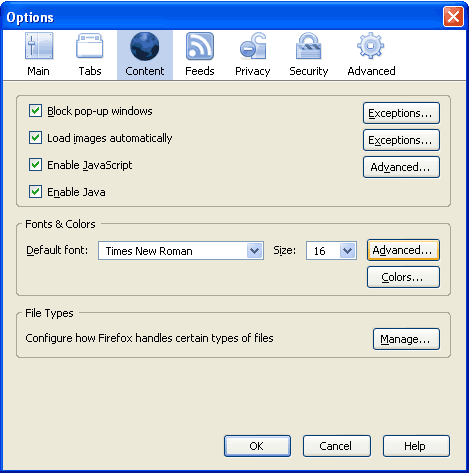
Task: Uncheck Block pop-up windows
Action: pos(35,111)
